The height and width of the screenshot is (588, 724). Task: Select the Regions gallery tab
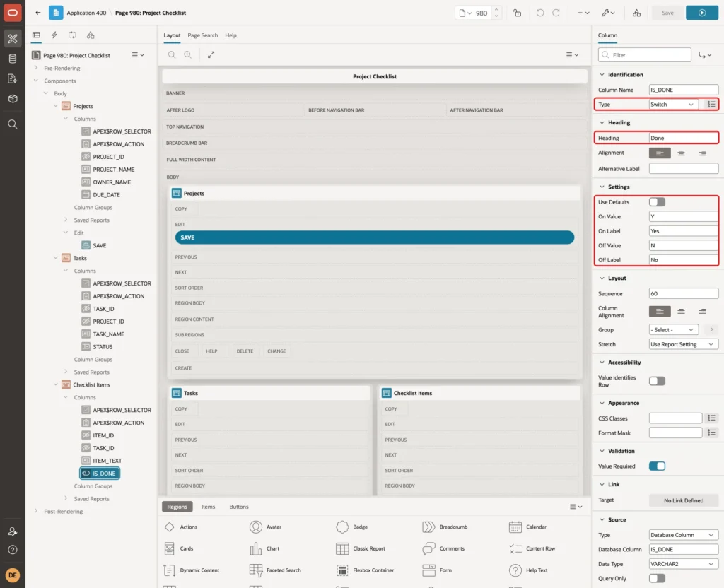point(177,507)
